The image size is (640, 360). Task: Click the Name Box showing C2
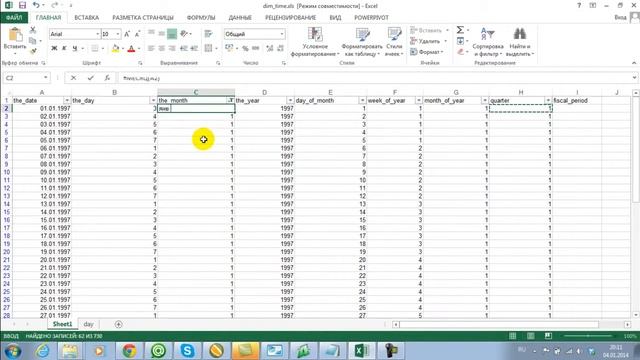[x=23, y=78]
